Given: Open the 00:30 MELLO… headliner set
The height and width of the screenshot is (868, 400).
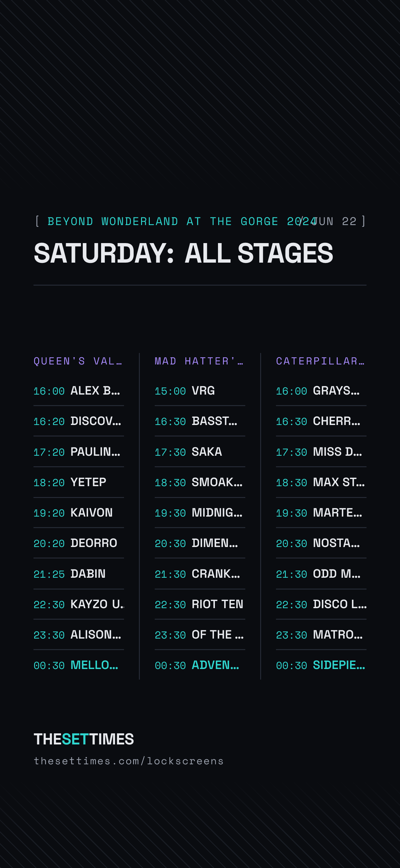Looking at the screenshot, I should coord(78,665).
